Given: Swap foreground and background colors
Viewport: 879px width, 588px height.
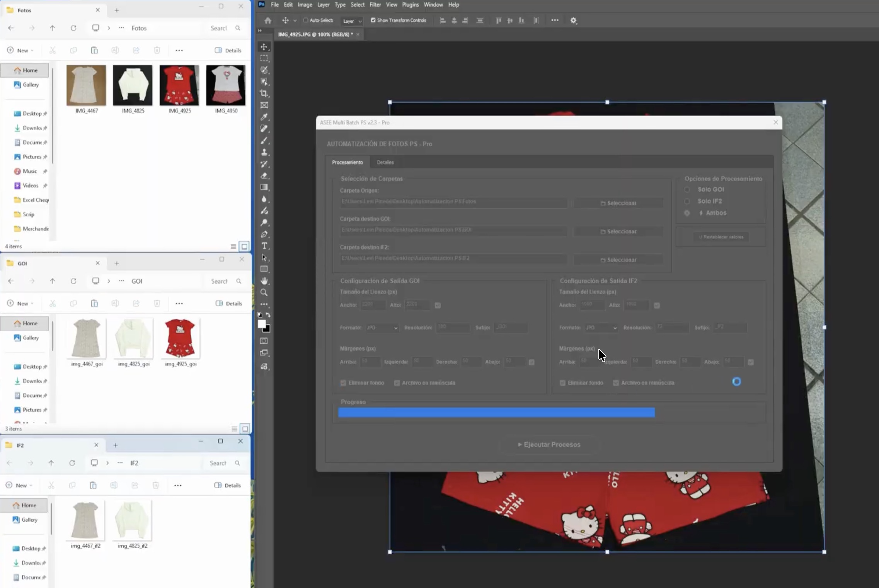Looking at the screenshot, I should (268, 315).
